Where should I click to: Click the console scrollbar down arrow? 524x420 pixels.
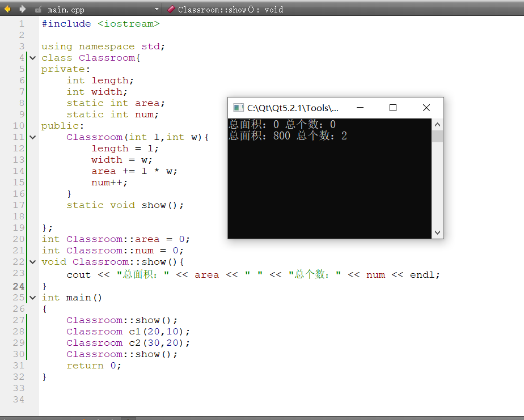[437, 232]
